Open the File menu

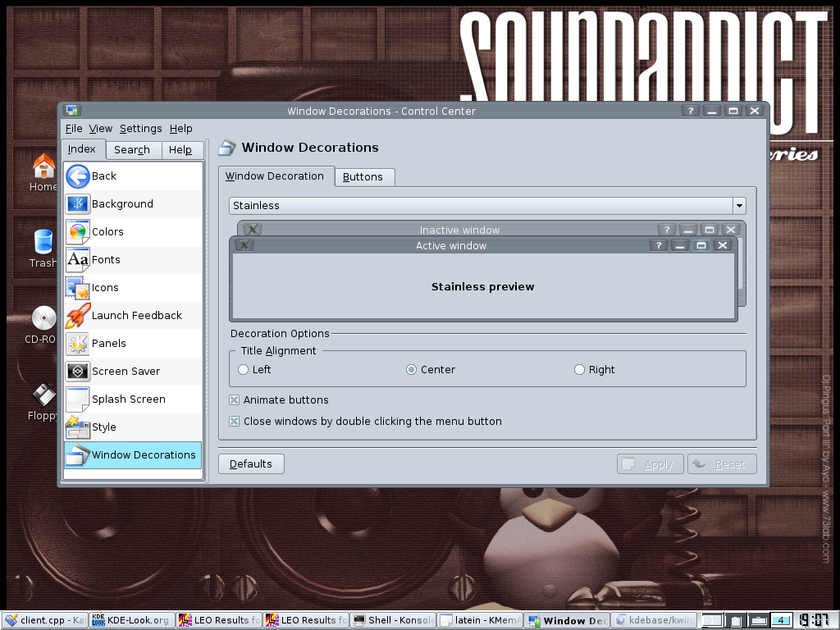pyautogui.click(x=74, y=129)
